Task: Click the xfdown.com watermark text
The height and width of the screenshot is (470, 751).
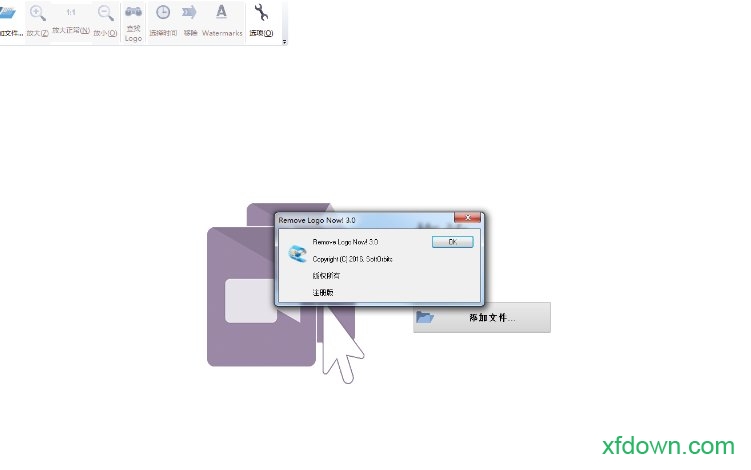Action: [x=668, y=446]
